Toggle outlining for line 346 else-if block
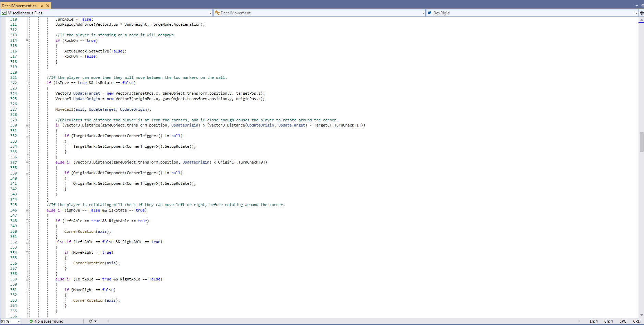644x325 pixels. coord(27,210)
